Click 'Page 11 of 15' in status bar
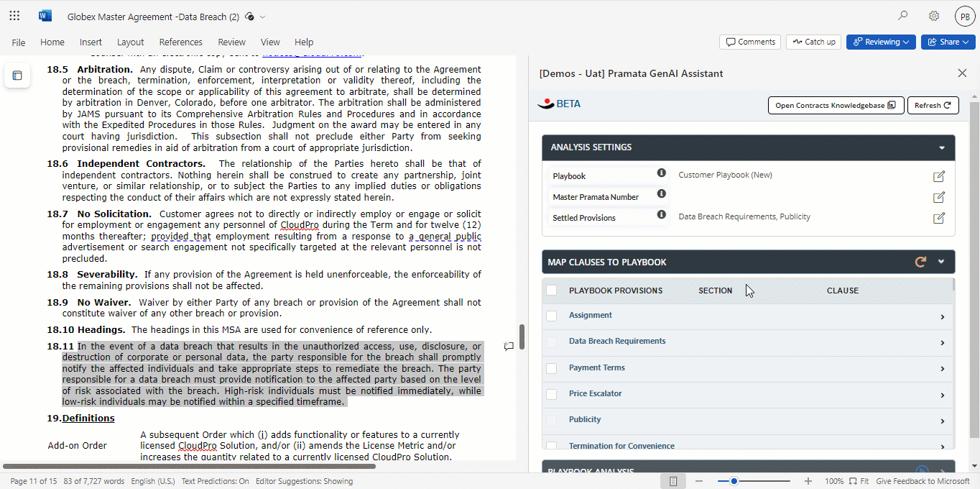Screen dimensions: 980x489 click(x=33, y=481)
